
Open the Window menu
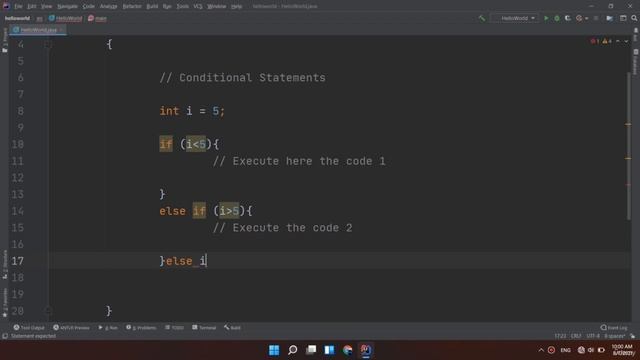[217, 6]
